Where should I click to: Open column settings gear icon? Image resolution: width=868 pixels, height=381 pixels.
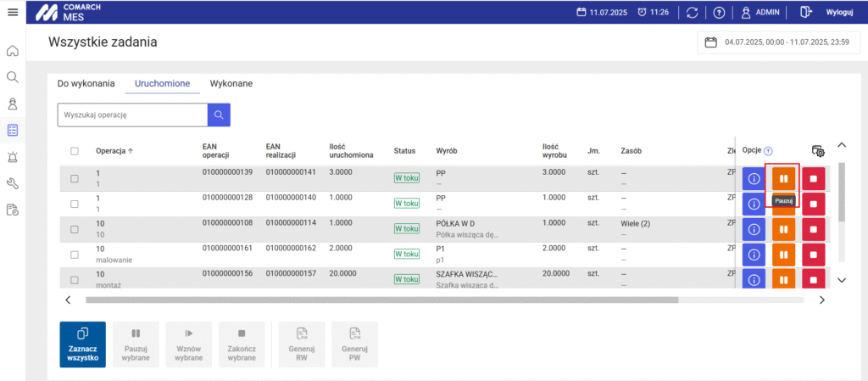(x=818, y=150)
